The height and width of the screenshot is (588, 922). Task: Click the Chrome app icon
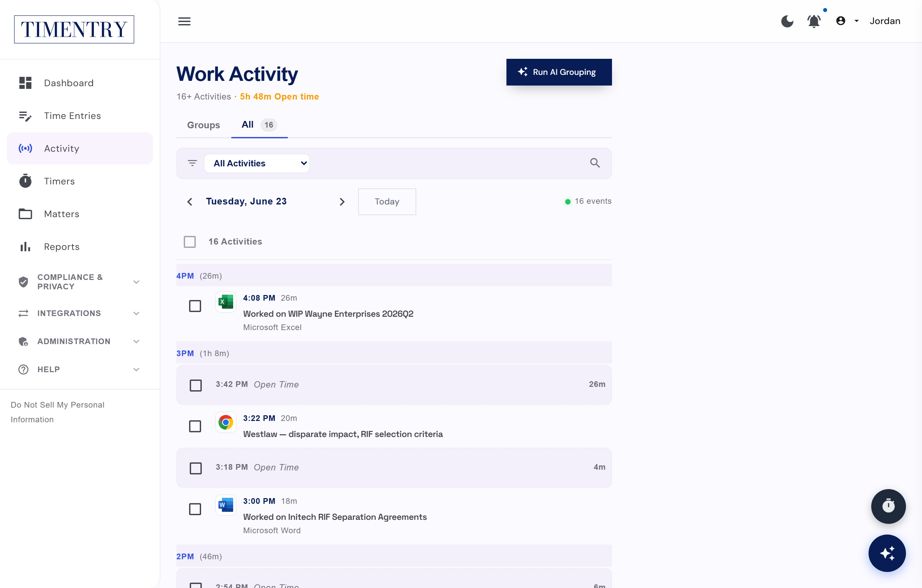[226, 423]
